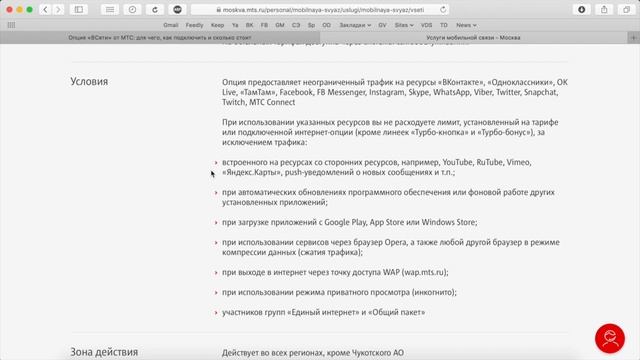
Task: Click the bullet about «Единый интернет» и «Общий пакет»
Action: (x=323, y=312)
